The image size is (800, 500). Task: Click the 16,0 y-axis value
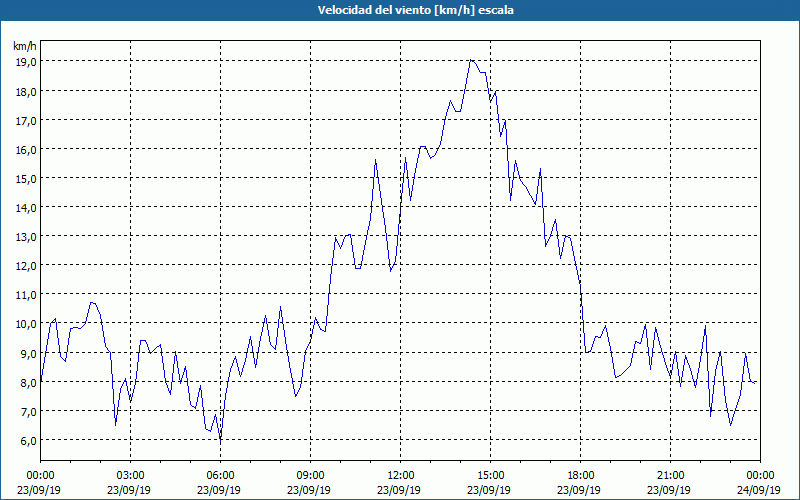[x=26, y=150]
